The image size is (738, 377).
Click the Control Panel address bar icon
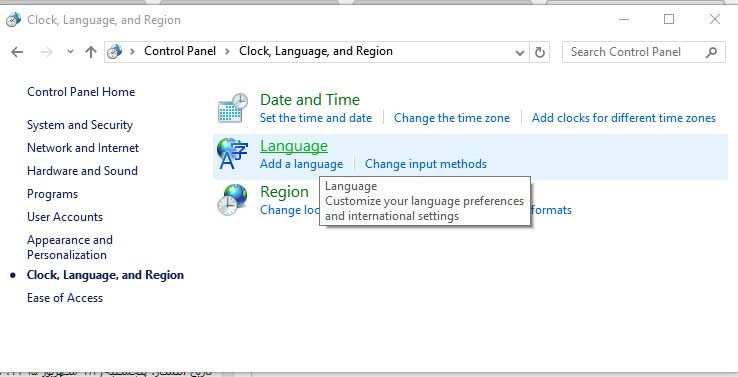114,51
